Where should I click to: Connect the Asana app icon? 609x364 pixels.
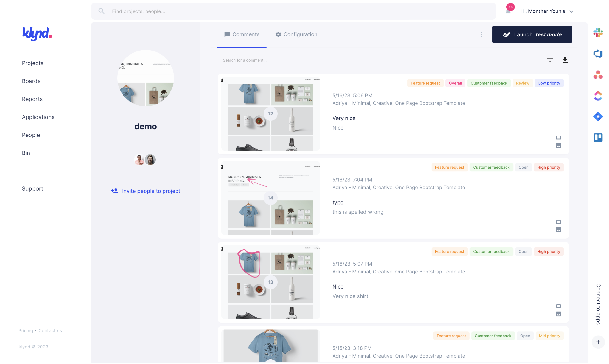(x=598, y=74)
